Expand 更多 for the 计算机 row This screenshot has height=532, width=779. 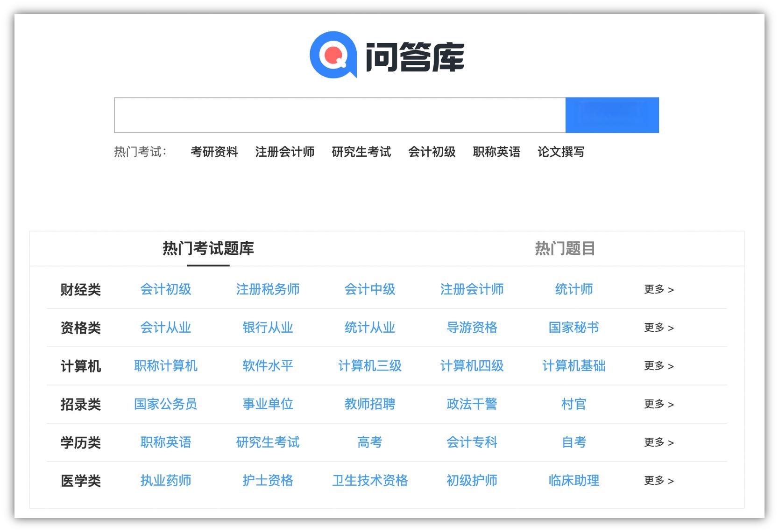click(x=659, y=366)
